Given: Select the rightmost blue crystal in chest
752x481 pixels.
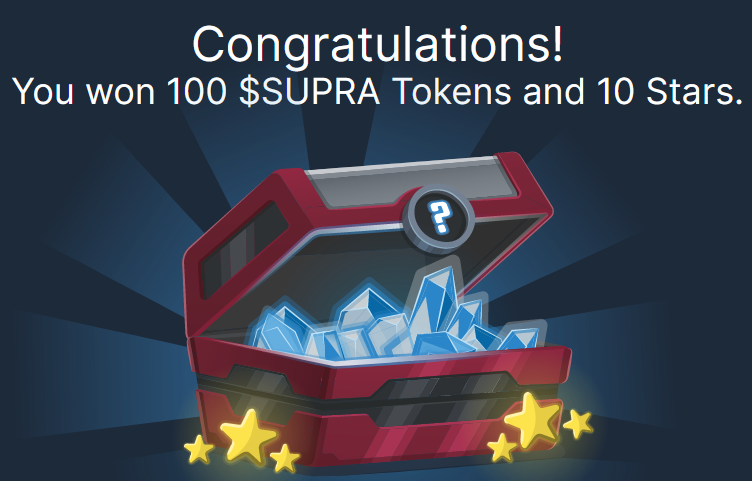Looking at the screenshot, I should coord(522,337).
